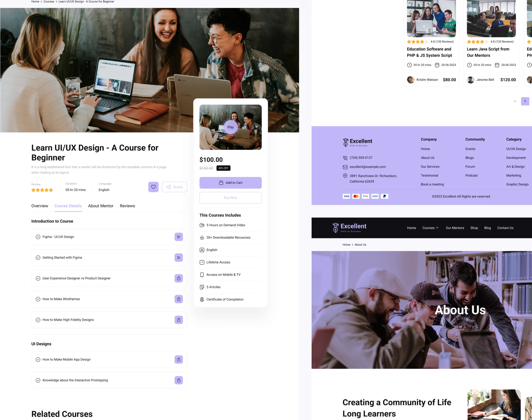The image size is (532, 420).
Task: Click the previous page arrow in pagination
Action: (x=515, y=101)
